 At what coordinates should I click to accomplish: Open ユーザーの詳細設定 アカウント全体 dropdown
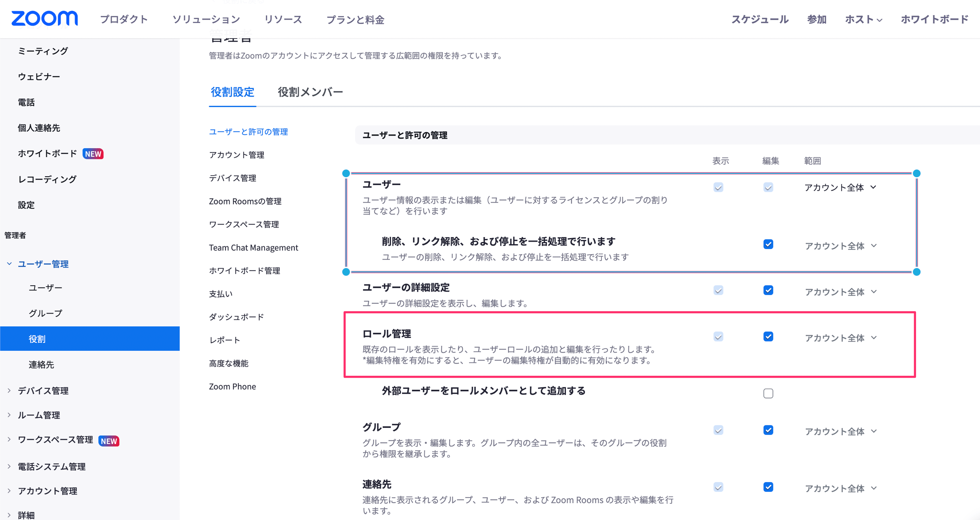click(840, 292)
